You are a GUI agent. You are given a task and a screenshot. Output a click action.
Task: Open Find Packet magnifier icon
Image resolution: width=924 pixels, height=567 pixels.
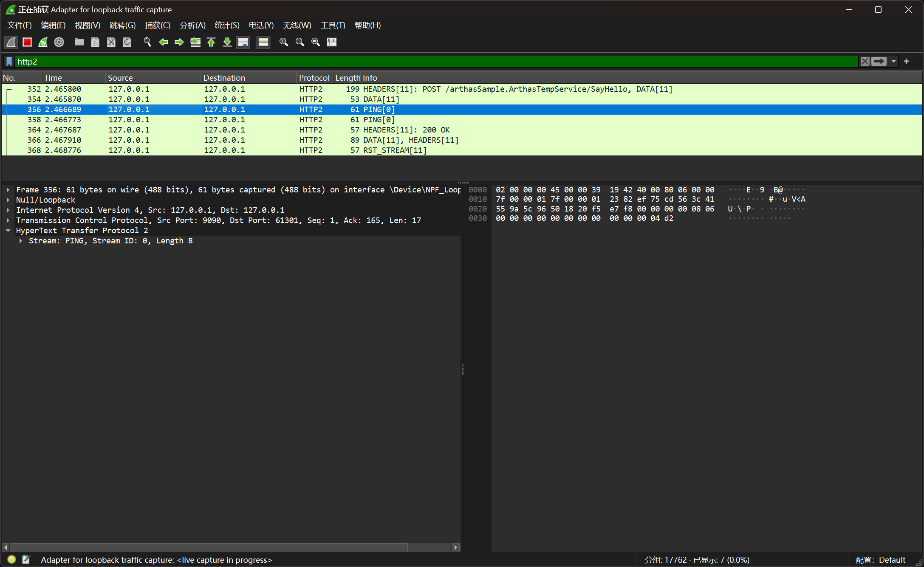tap(147, 42)
